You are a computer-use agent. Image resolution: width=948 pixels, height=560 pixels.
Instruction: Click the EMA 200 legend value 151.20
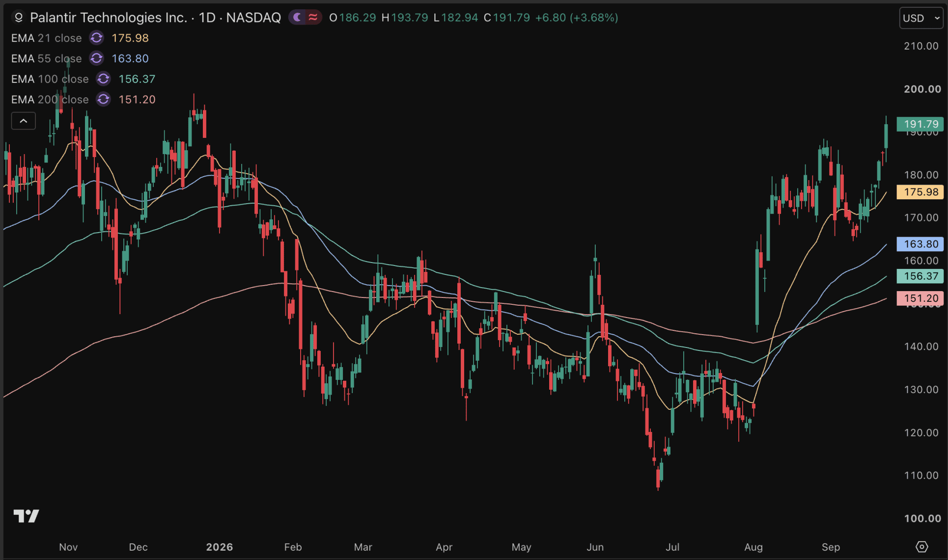tap(137, 100)
